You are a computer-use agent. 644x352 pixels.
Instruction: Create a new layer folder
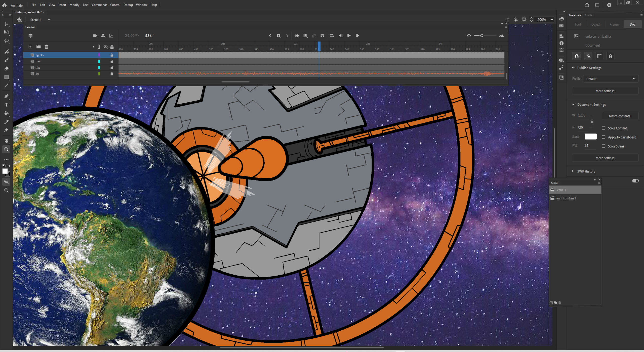[x=38, y=47]
